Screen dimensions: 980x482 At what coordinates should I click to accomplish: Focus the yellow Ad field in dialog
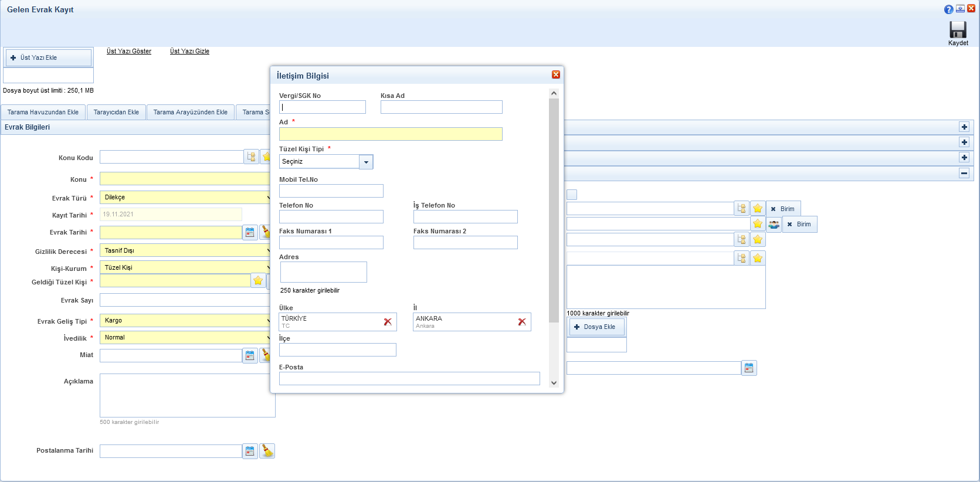391,134
